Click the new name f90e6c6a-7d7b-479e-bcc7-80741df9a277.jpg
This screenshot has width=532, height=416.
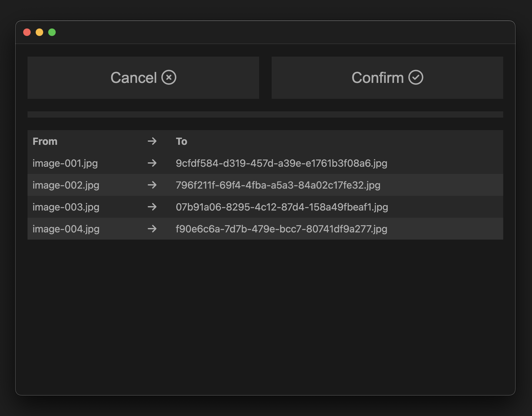pyautogui.click(x=281, y=229)
